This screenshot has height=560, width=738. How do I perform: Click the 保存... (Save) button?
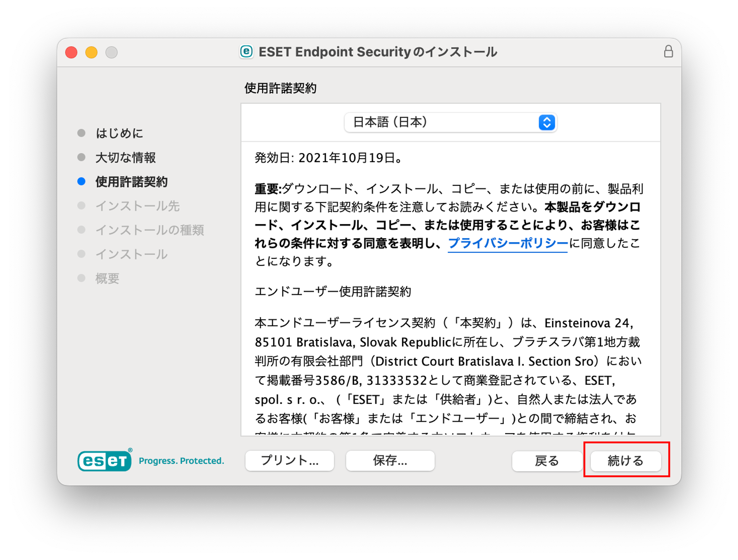click(x=390, y=461)
